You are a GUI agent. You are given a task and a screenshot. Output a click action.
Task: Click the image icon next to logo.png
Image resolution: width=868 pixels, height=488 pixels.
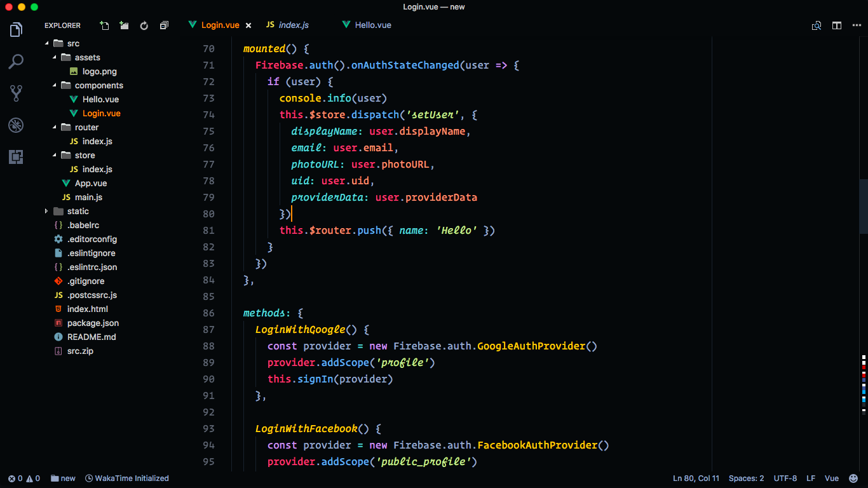pyautogui.click(x=74, y=71)
